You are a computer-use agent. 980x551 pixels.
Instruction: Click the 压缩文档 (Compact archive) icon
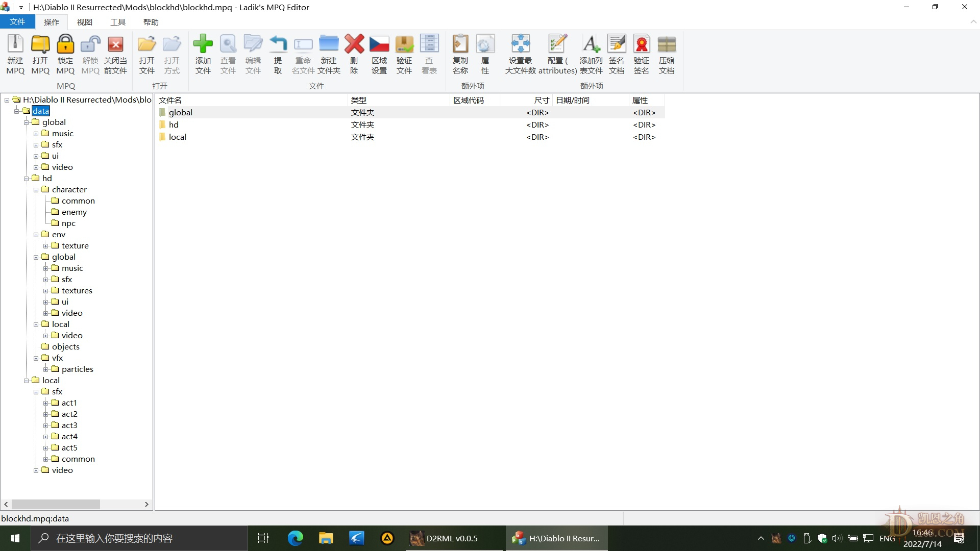point(667,44)
